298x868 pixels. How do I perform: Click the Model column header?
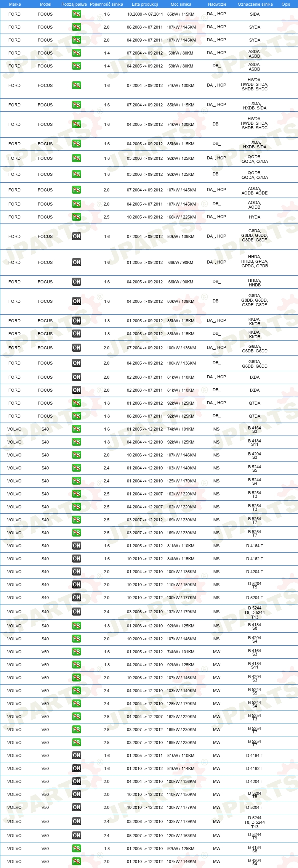(x=45, y=4)
